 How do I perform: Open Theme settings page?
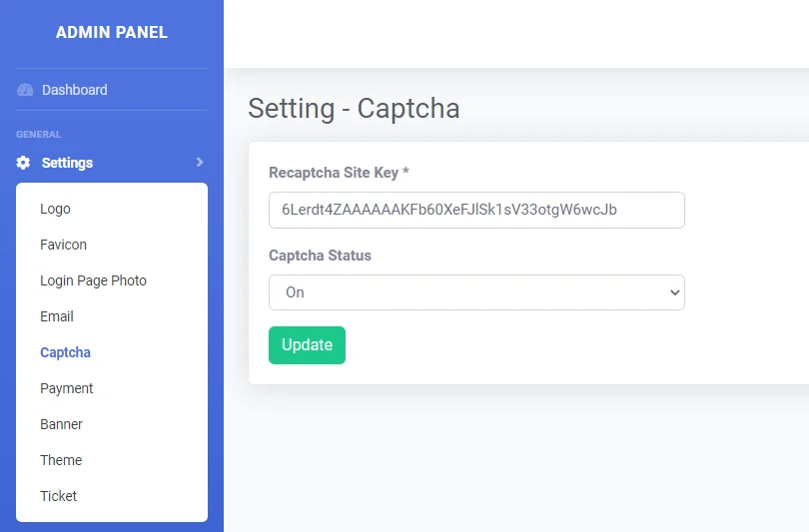click(x=61, y=460)
